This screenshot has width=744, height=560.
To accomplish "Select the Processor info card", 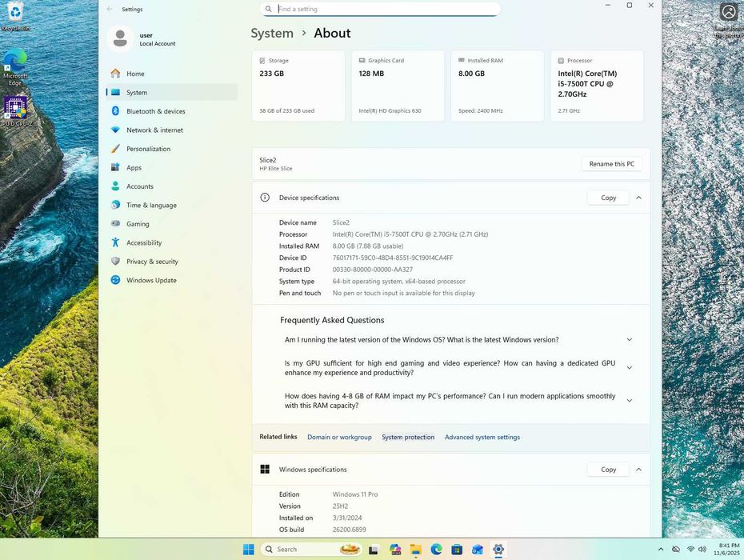I will [x=597, y=86].
